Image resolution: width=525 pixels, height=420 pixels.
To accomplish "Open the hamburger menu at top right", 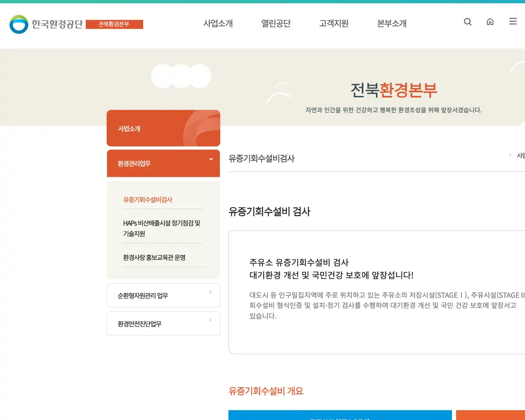I will 513,22.
